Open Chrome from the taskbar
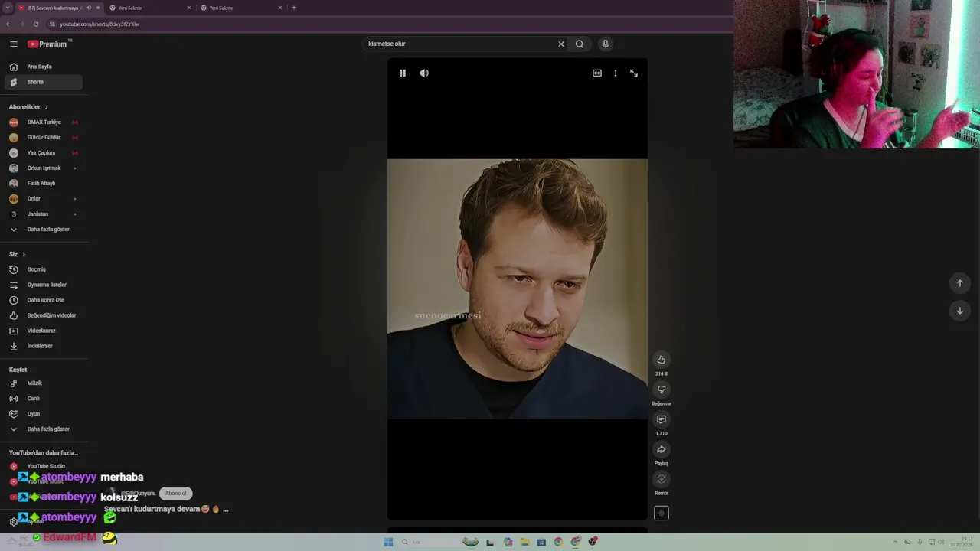This screenshot has height=551, width=980. [558, 543]
